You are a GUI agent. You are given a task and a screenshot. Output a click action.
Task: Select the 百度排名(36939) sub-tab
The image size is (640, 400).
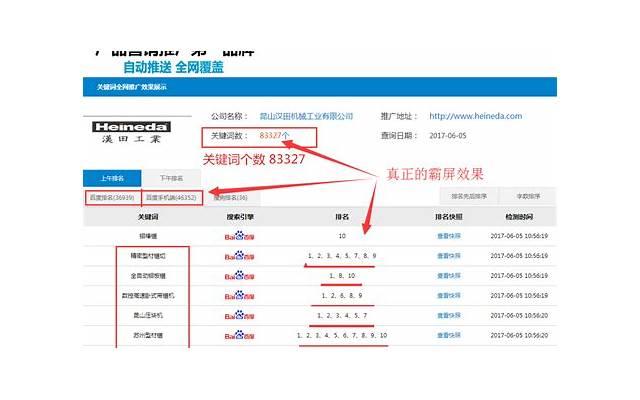click(x=112, y=198)
